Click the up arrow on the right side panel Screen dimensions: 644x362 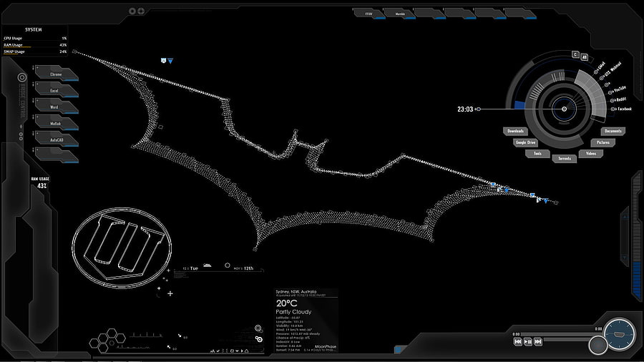click(x=625, y=217)
